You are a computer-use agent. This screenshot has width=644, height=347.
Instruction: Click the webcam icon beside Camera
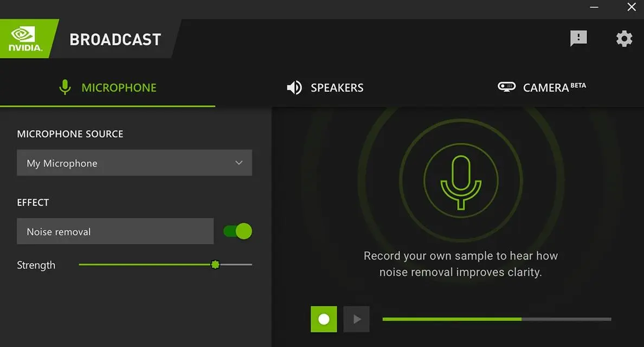click(506, 87)
